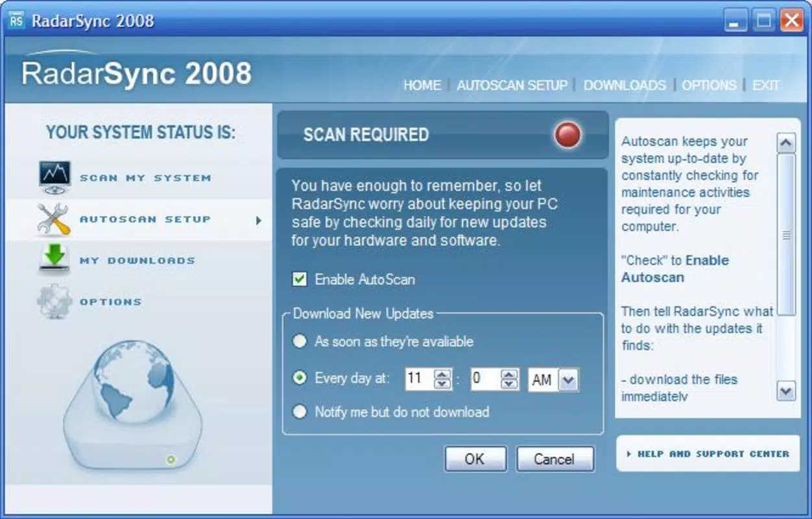
Task: Click the globe drive illustration
Action: tap(132, 407)
